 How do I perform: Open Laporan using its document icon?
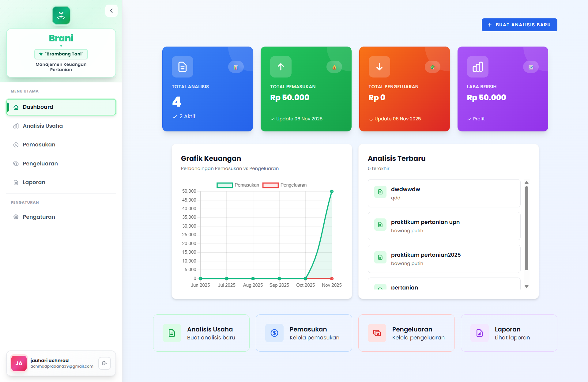pos(16,182)
